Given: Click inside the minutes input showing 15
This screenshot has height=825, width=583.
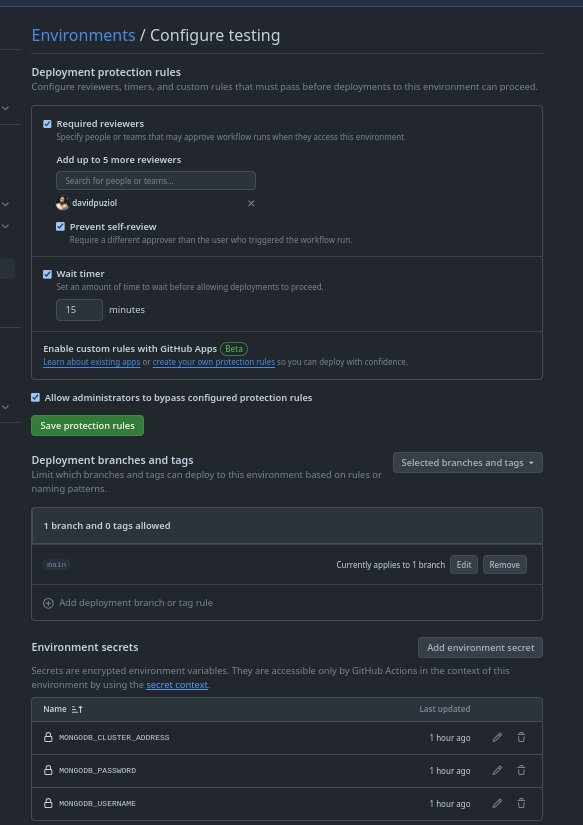Looking at the screenshot, I should click(78, 309).
